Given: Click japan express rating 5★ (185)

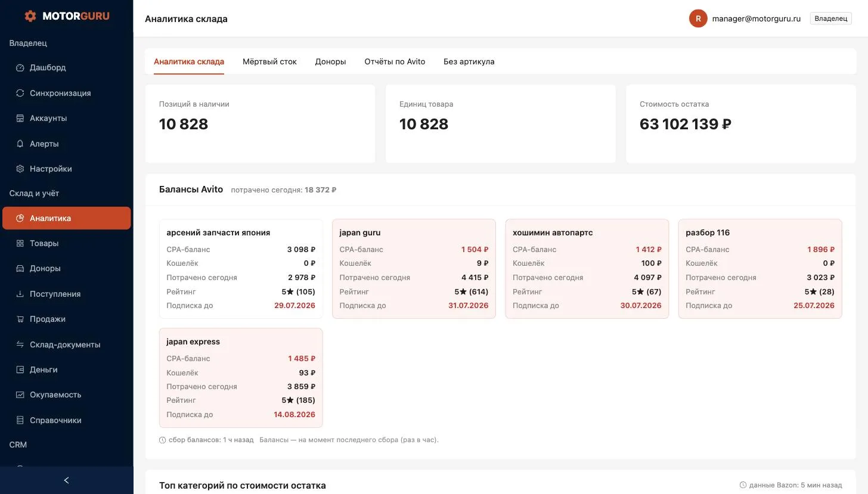Looking at the screenshot, I should pos(298,400).
